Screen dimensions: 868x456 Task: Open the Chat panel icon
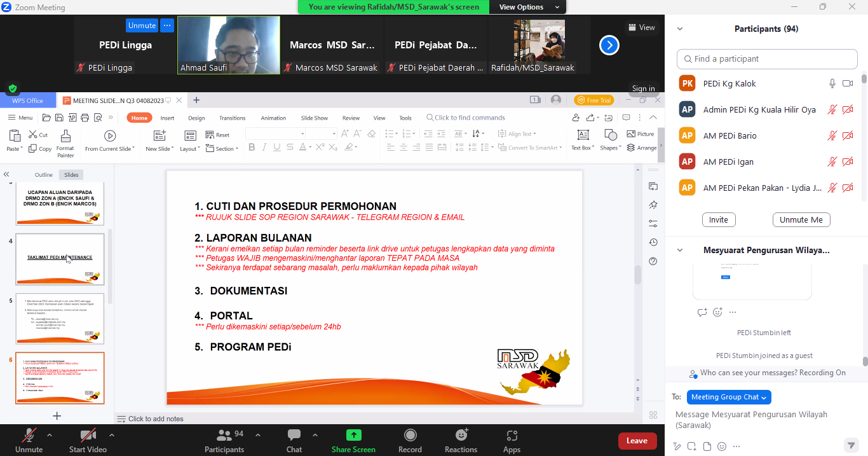(294, 436)
